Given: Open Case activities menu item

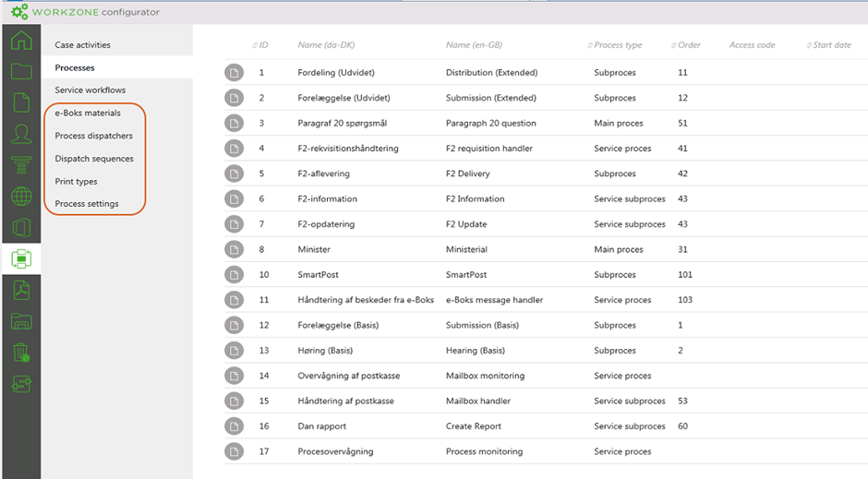Looking at the screenshot, I should pos(82,45).
